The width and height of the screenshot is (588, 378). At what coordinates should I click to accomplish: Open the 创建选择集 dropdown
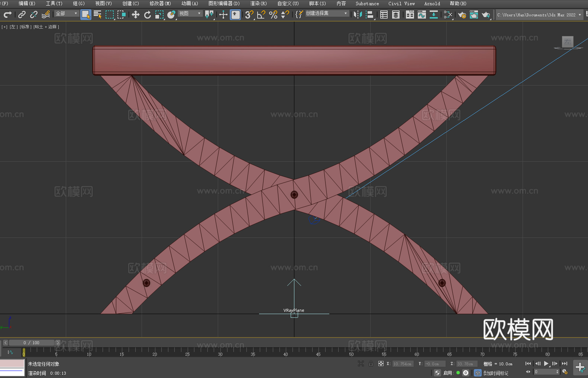click(327, 13)
